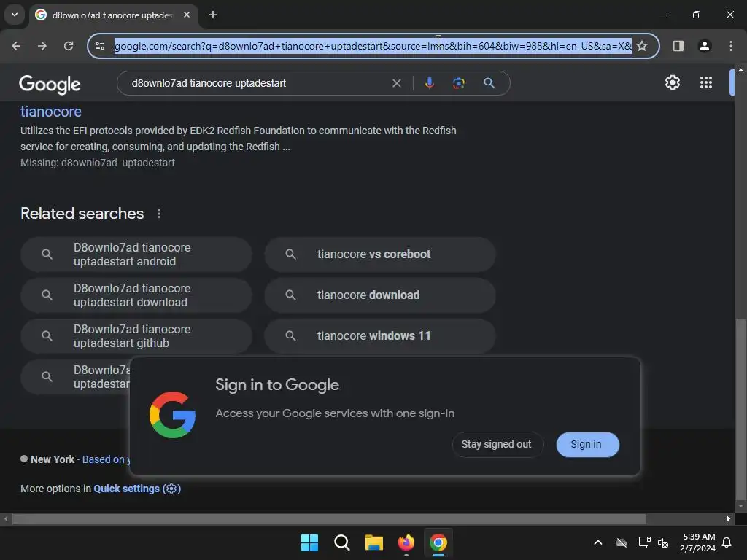Open Windows taskbar search
This screenshot has width=747, height=560.
click(341, 542)
